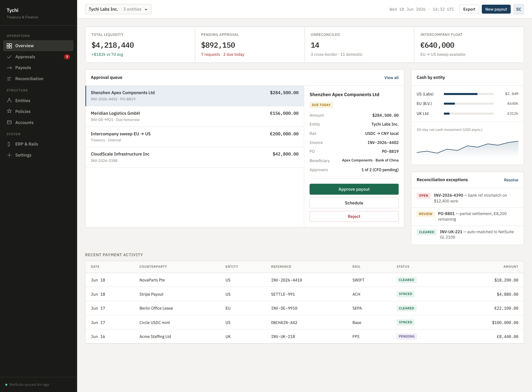
Task: Select Meridian Logistics GmbH queue row
Action: point(195,116)
